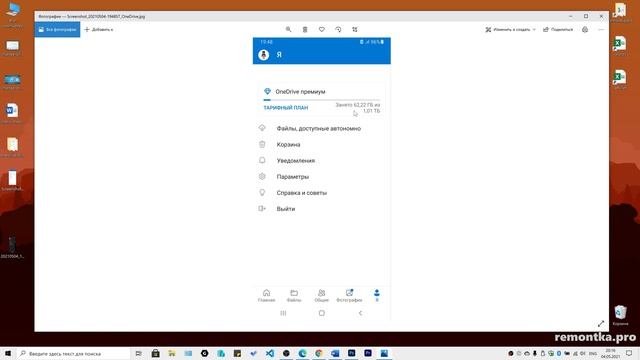Click the Android recent apps navigation icon
Image resolution: width=640 pixels, height=360 pixels.
283,313
